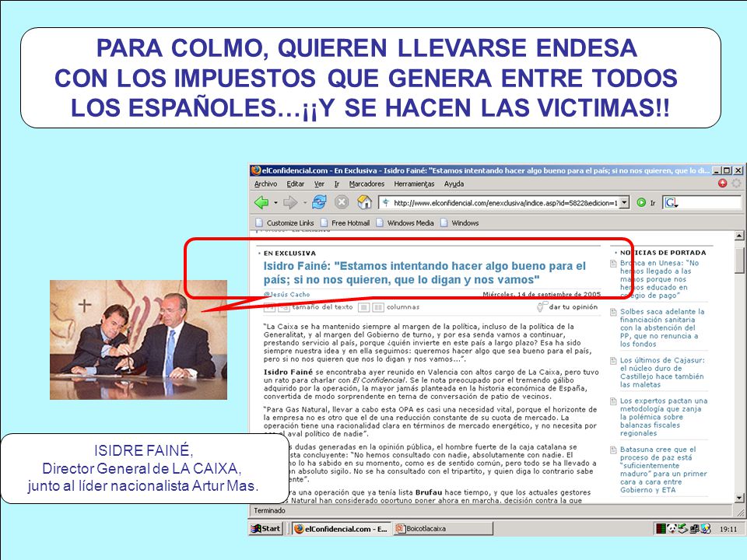The image size is (747, 560).
Task: Click the green Go button beside the URL
Action: (641, 203)
